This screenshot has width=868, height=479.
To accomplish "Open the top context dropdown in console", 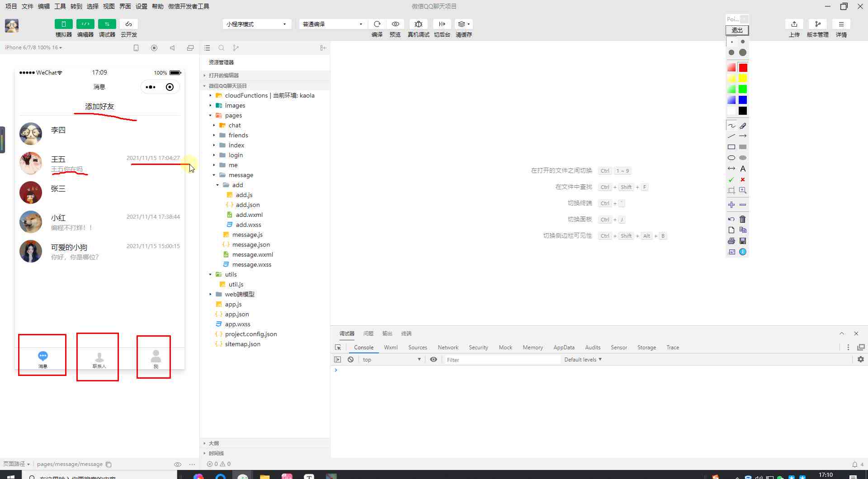I will (x=392, y=360).
